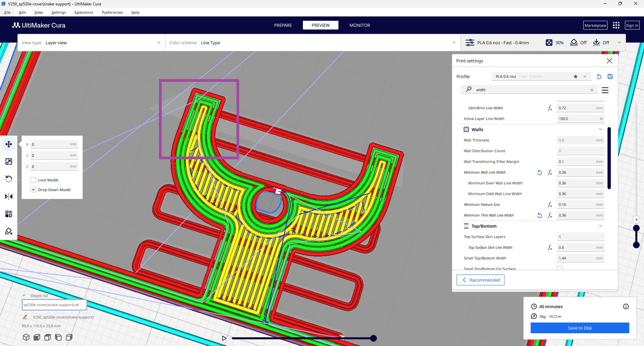This screenshot has width=644, height=346.
Task: Select the Rotate tool icon
Action: [x=9, y=179]
